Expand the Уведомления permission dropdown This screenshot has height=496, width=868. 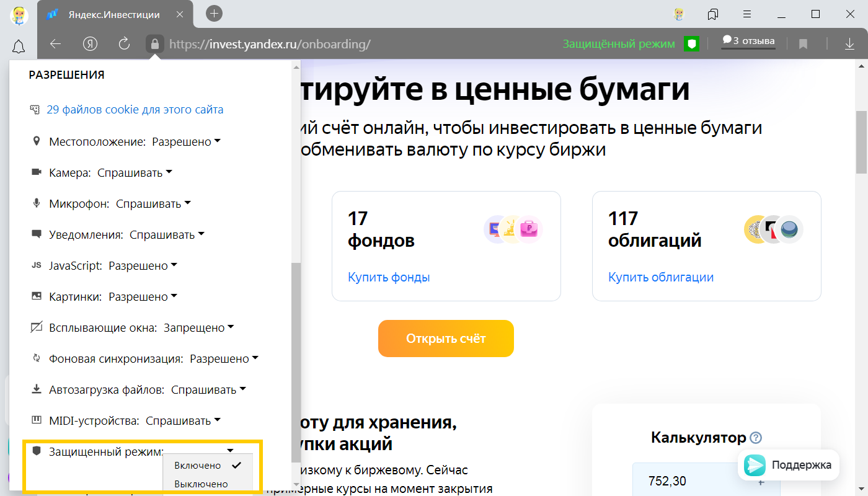(167, 235)
